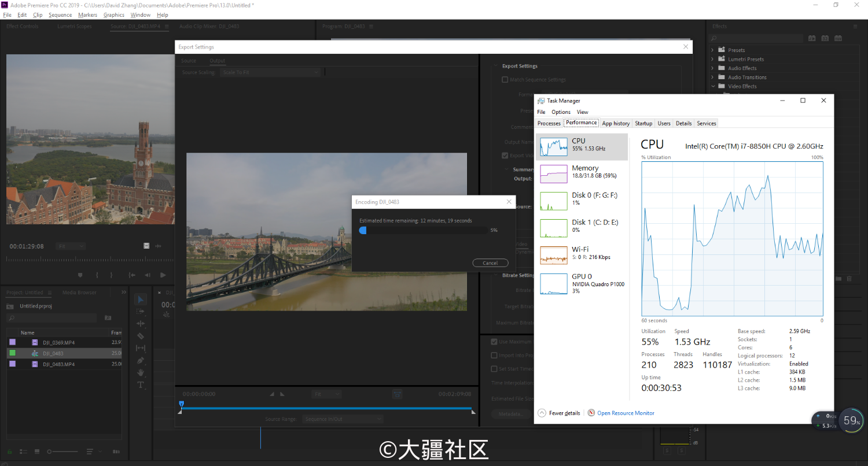Toggle Match Sequence Settings checkbox
Image resolution: width=868 pixels, height=466 pixels.
point(505,80)
